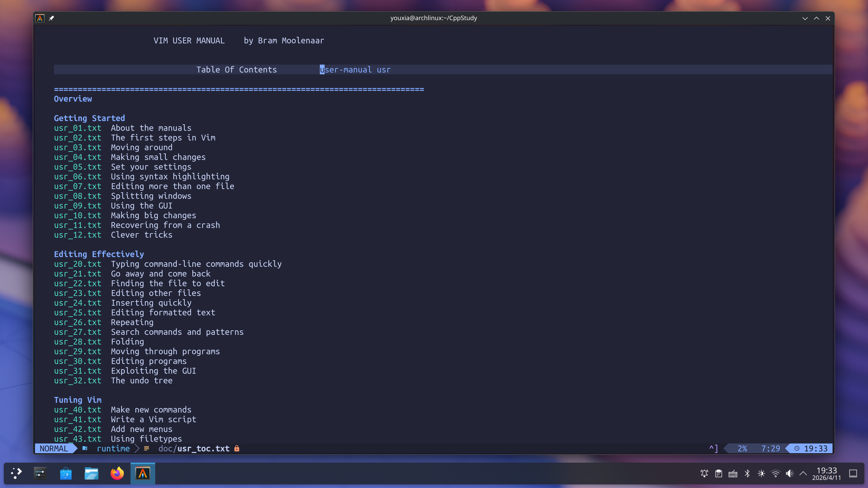The height and width of the screenshot is (488, 868).
Task: Open the clipboard tray icon
Action: pyautogui.click(x=718, y=474)
